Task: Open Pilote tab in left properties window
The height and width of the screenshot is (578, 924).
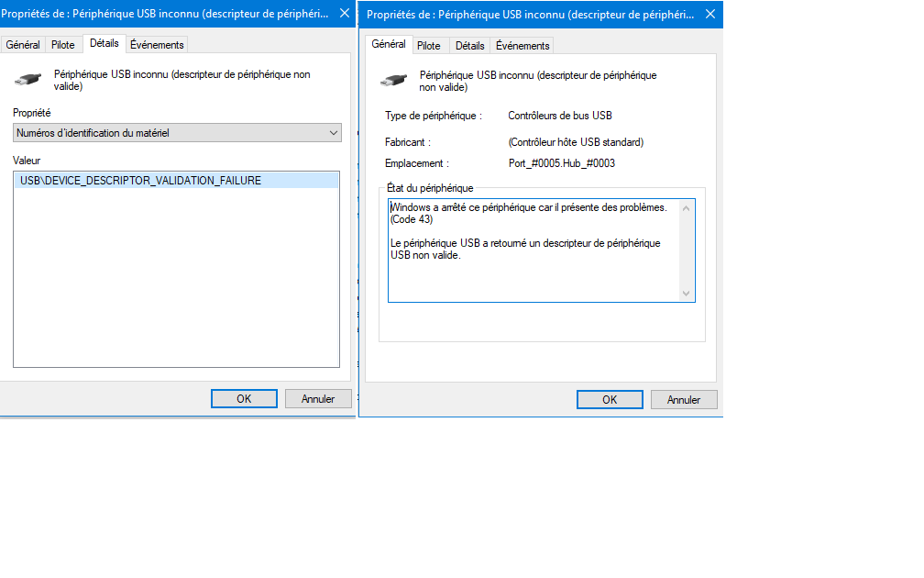Action: pos(63,45)
